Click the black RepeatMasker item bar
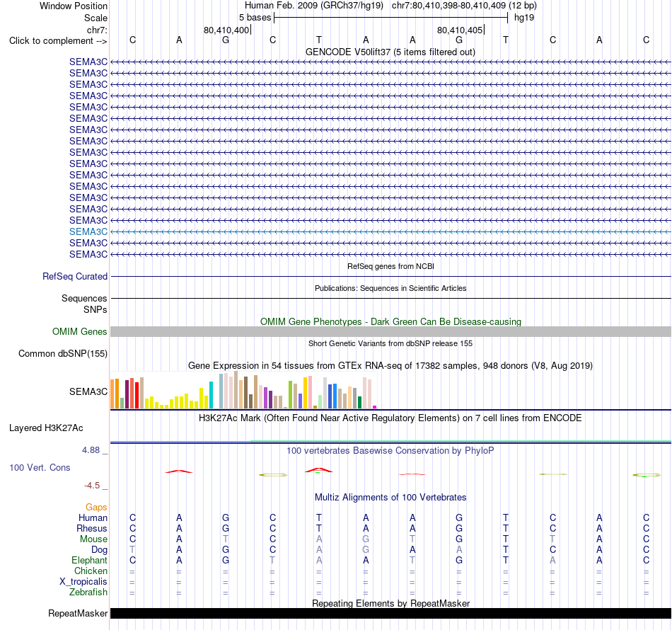 (390, 613)
